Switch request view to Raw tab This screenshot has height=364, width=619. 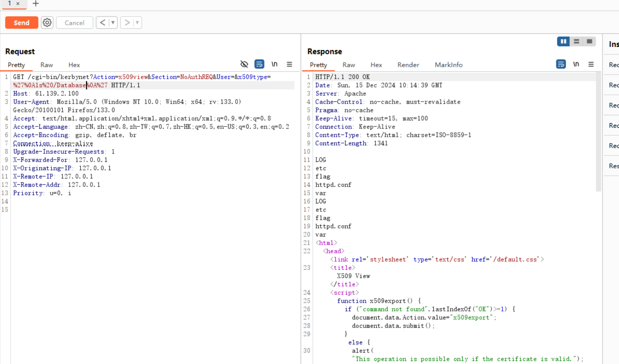[46, 65]
